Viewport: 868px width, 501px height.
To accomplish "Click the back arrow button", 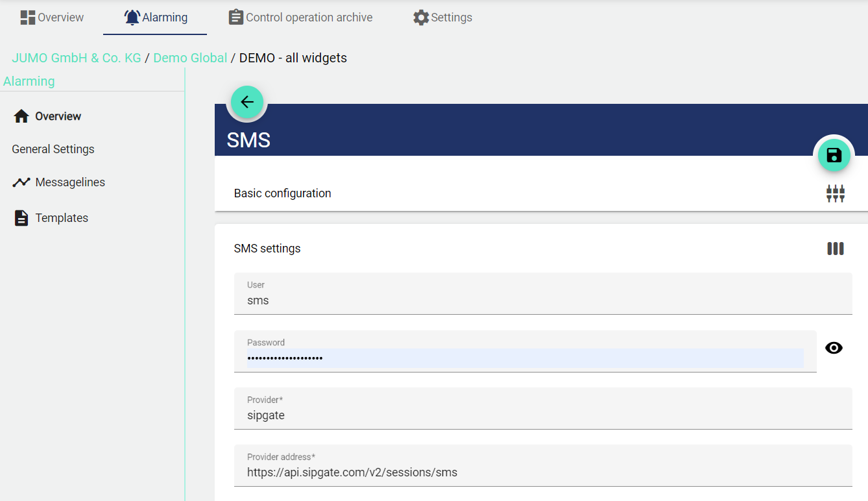I will click(247, 102).
